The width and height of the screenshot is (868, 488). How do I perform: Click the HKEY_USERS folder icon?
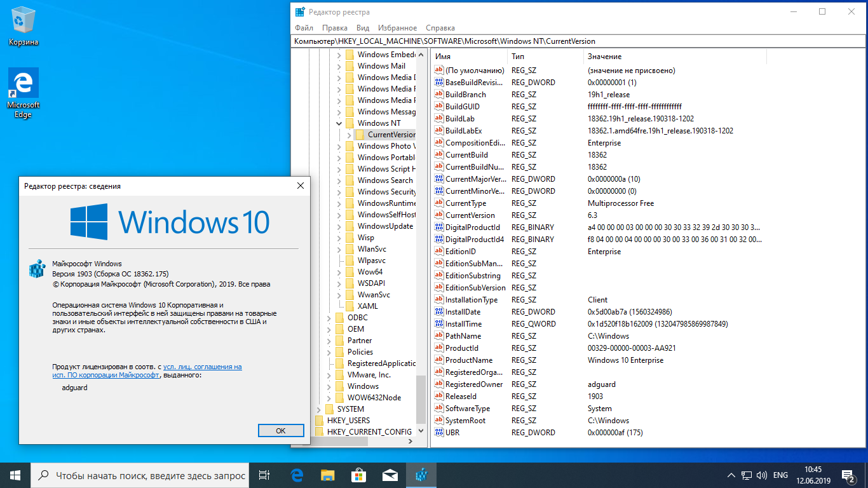[x=320, y=420]
